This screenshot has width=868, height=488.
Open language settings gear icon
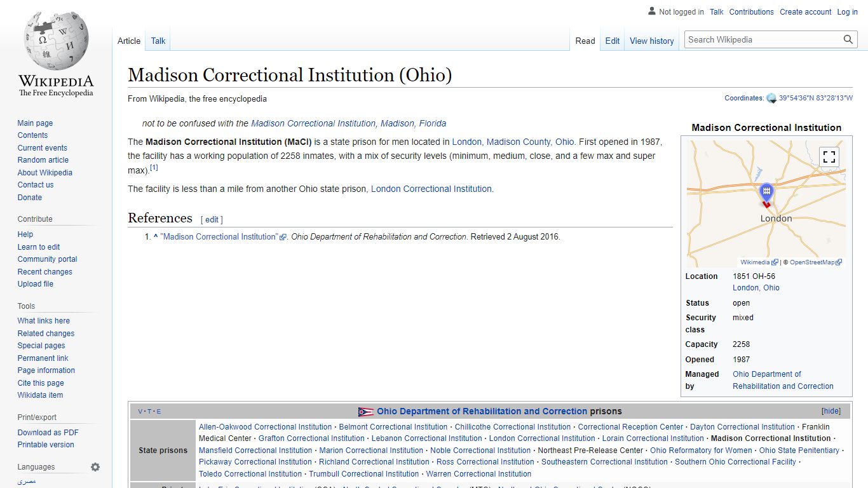coord(95,467)
